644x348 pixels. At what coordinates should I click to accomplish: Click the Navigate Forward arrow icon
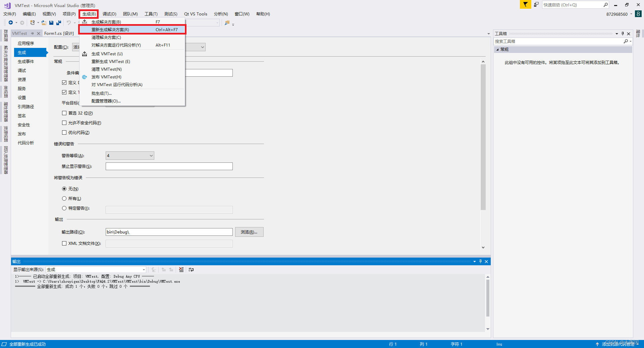coord(22,22)
